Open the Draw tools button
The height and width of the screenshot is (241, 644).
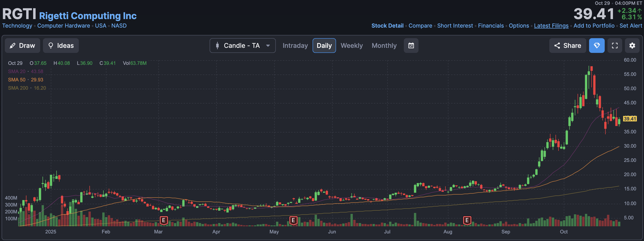(23, 46)
